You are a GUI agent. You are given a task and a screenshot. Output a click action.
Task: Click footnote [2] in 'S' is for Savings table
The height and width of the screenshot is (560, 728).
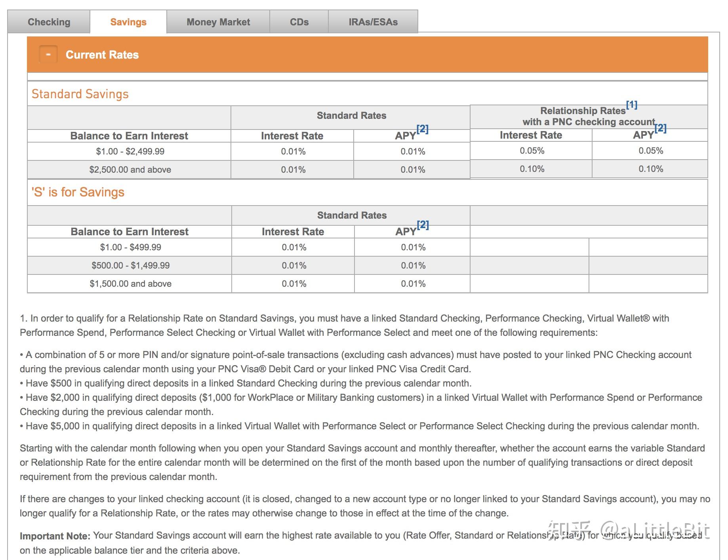[423, 225]
